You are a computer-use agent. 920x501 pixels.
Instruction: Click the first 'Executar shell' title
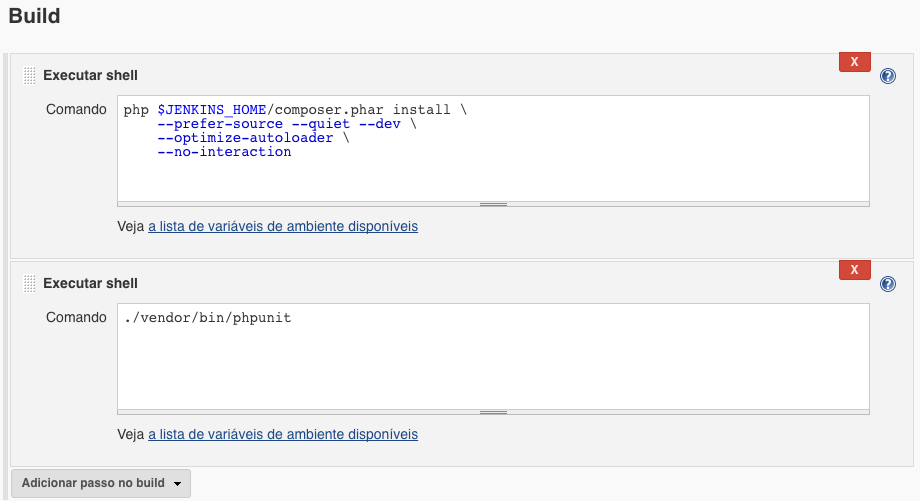tap(90, 76)
